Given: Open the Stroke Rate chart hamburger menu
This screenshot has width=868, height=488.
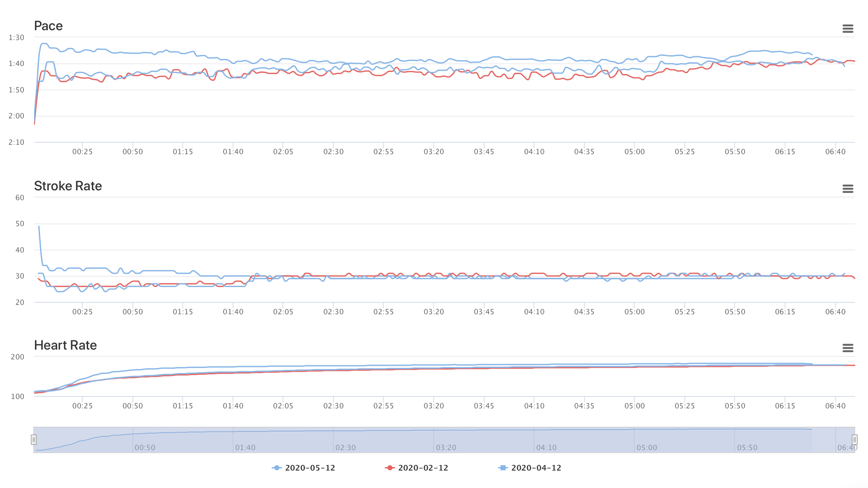Looking at the screenshot, I should tap(848, 189).
